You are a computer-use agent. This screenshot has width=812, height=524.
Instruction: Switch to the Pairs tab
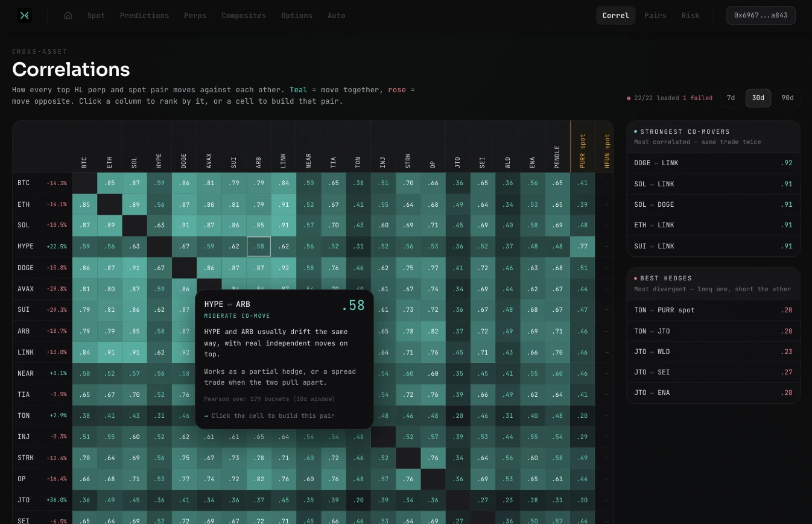coord(655,16)
